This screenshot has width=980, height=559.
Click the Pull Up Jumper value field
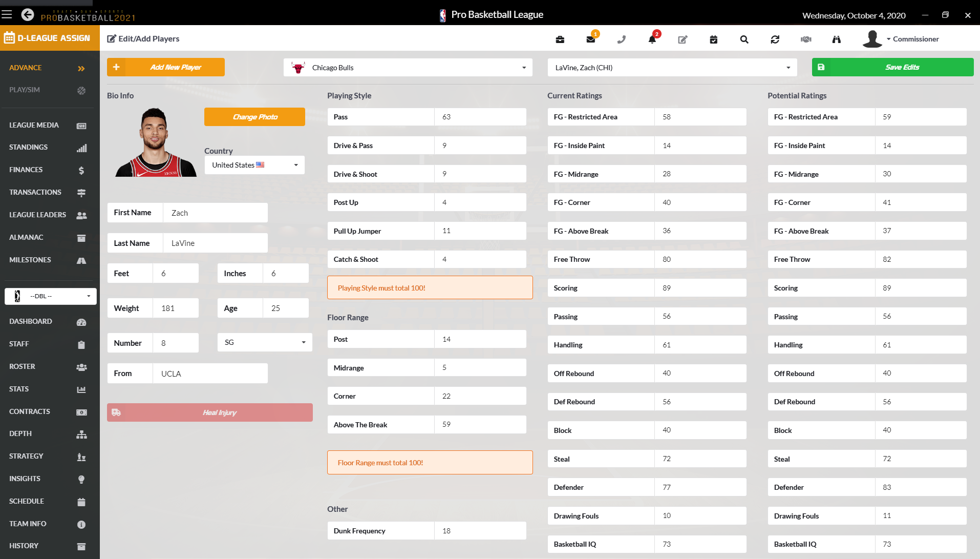(x=480, y=231)
